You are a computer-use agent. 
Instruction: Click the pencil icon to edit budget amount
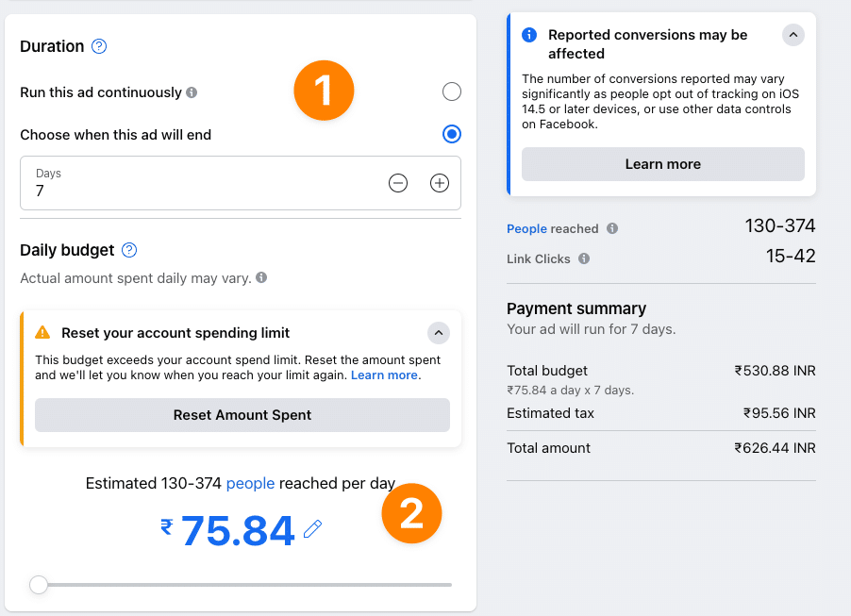point(313,530)
